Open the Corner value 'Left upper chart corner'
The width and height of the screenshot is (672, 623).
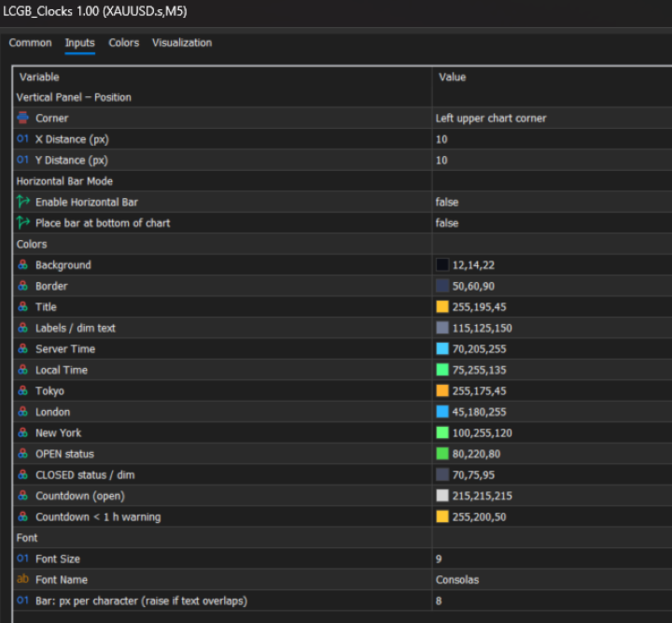point(491,119)
